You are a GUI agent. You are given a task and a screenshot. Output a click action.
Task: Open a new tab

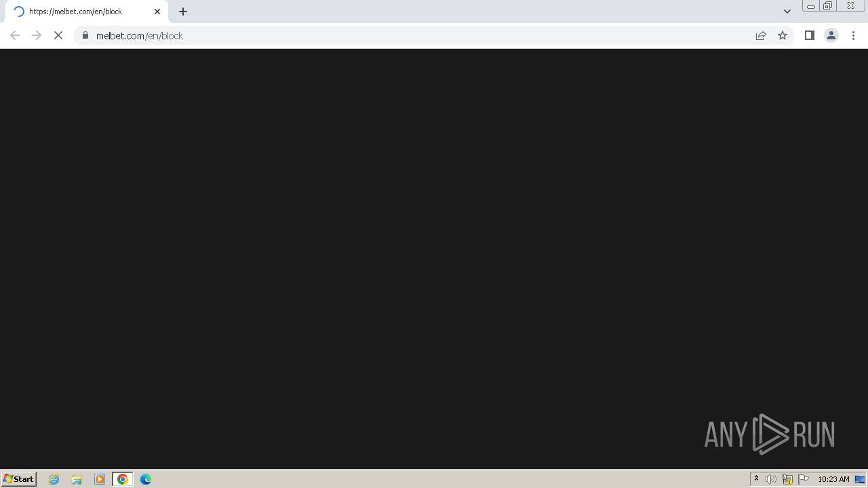point(183,12)
